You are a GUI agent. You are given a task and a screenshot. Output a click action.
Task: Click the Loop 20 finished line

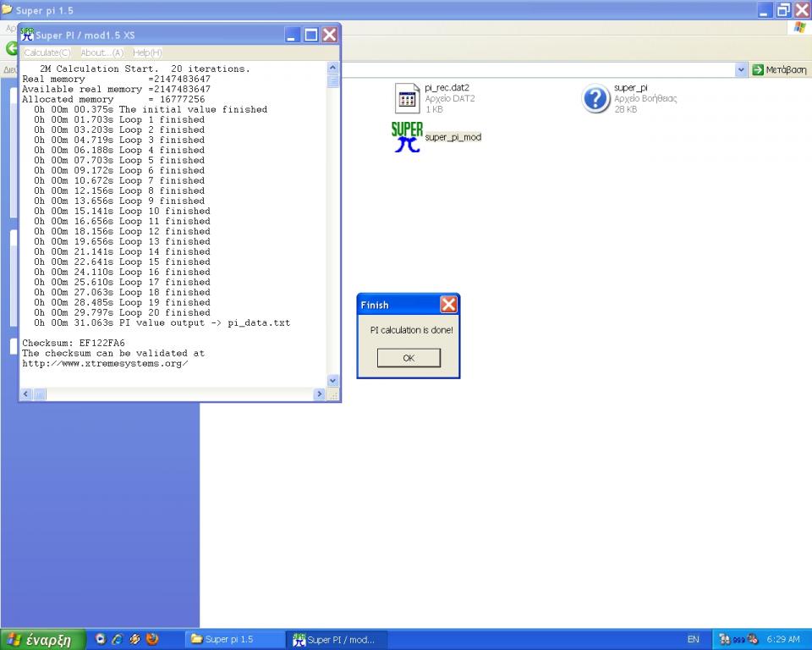point(122,312)
